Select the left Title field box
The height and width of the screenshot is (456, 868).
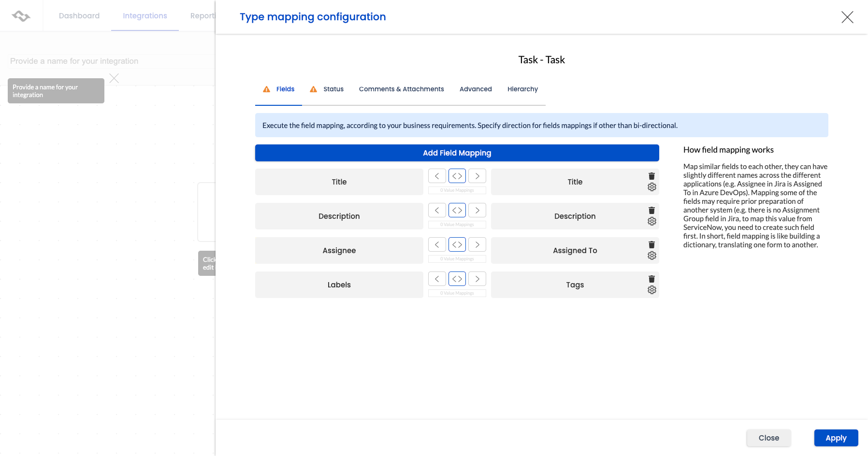tap(339, 182)
